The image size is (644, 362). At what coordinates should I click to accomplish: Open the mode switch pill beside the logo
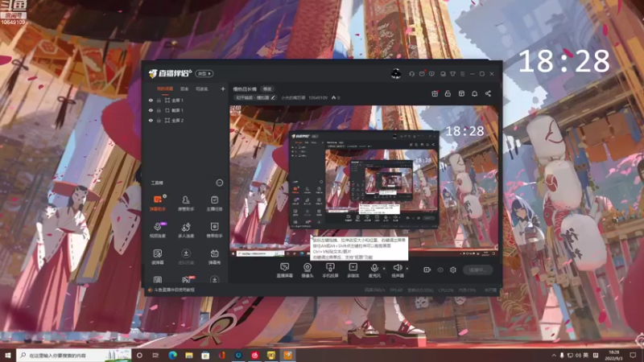click(x=204, y=73)
